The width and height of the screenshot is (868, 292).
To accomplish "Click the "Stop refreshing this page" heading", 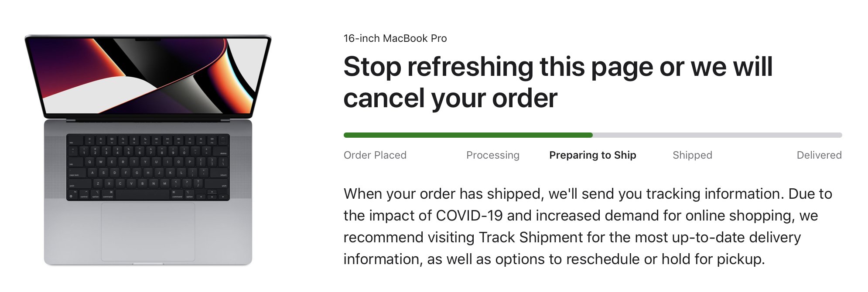I will [558, 82].
